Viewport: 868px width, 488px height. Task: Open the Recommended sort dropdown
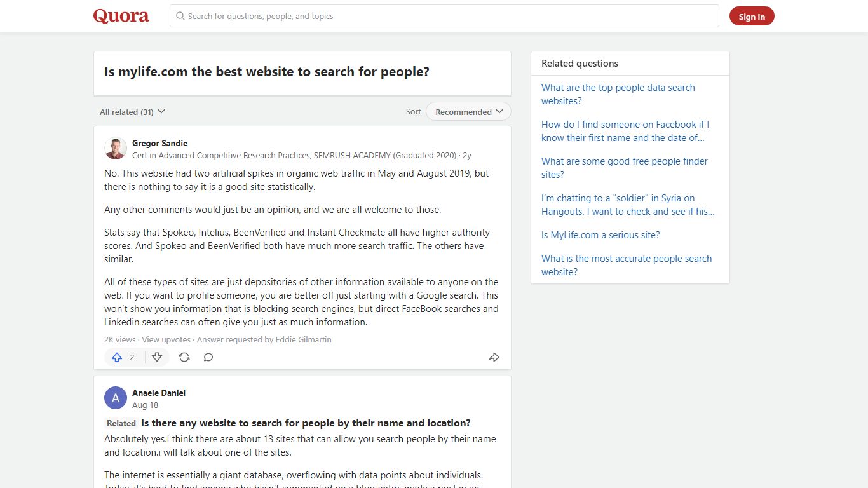click(468, 112)
